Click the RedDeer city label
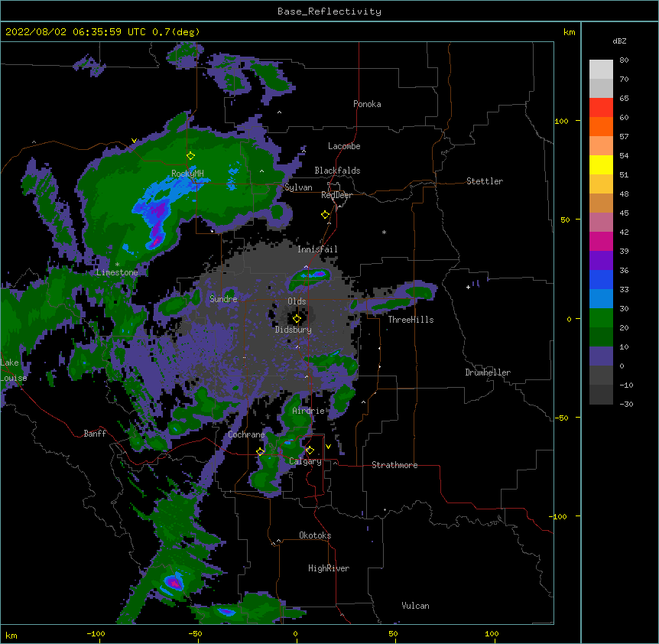Viewport: 659px width, 644px height. (336, 195)
